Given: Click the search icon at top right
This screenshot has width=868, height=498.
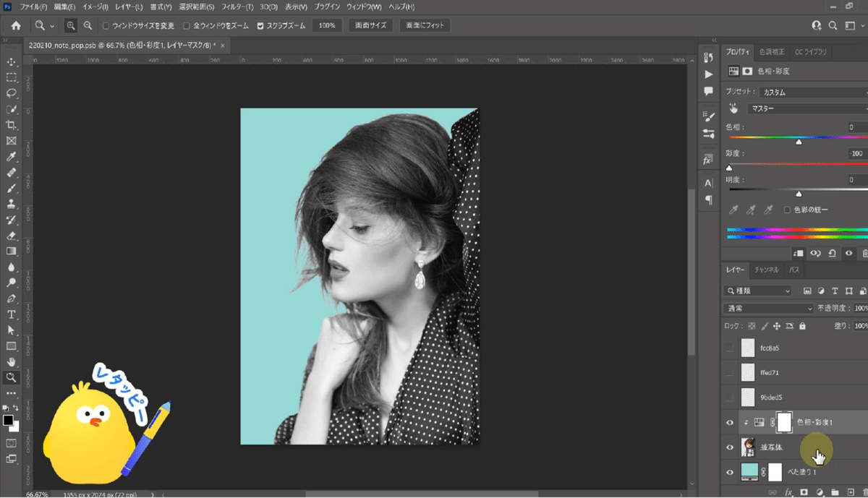Looking at the screenshot, I should 833,25.
